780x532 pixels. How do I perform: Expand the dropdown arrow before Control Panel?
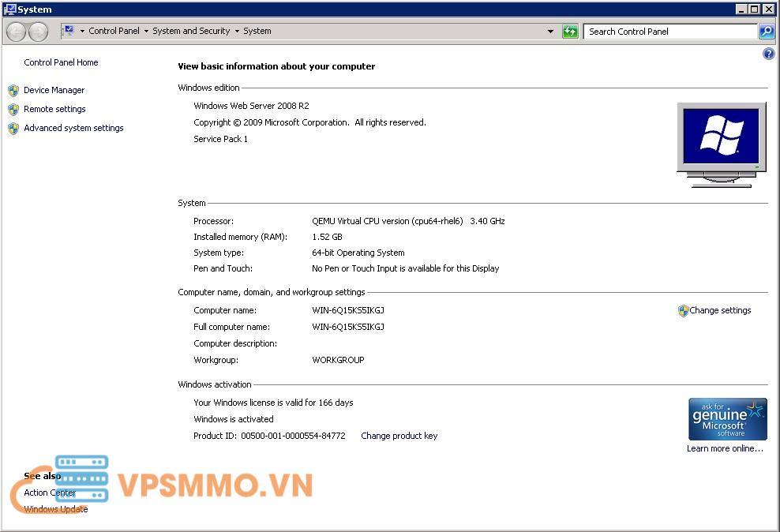[x=82, y=32]
